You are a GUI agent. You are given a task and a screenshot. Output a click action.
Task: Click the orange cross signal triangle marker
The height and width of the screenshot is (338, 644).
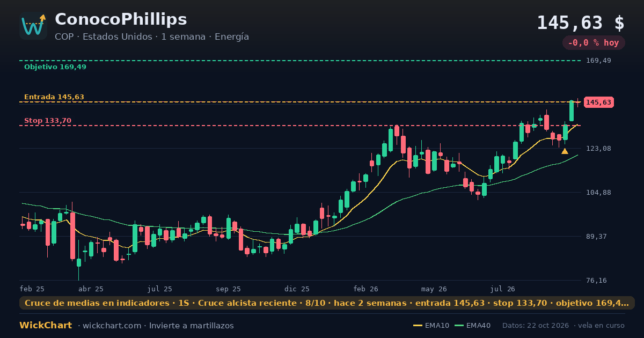[565, 151]
